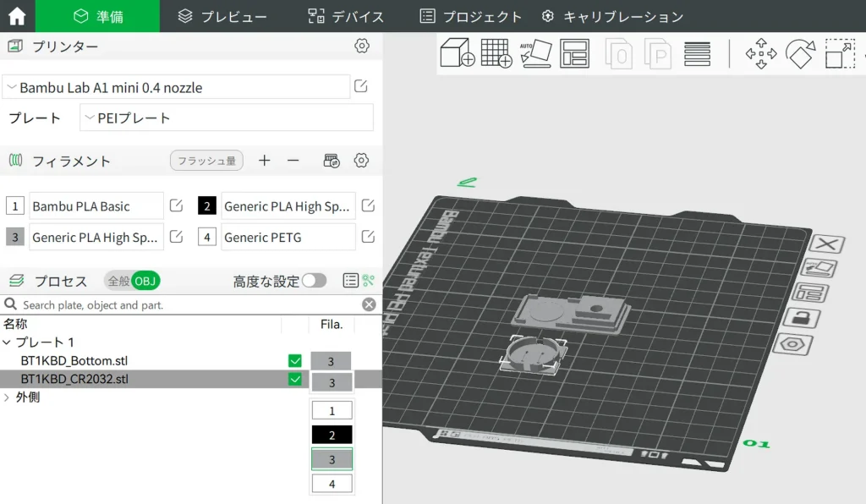
Task: Click the remove-plate X icon beside the build plate
Action: tap(827, 244)
